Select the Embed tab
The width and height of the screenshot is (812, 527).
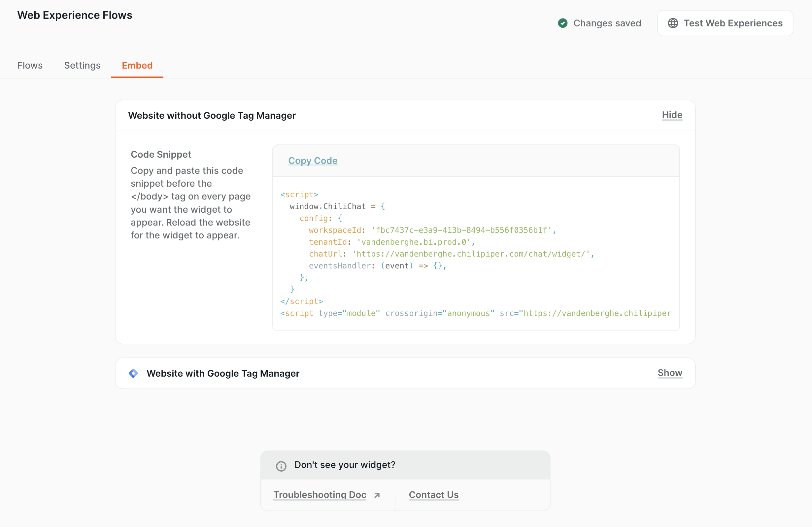point(137,65)
